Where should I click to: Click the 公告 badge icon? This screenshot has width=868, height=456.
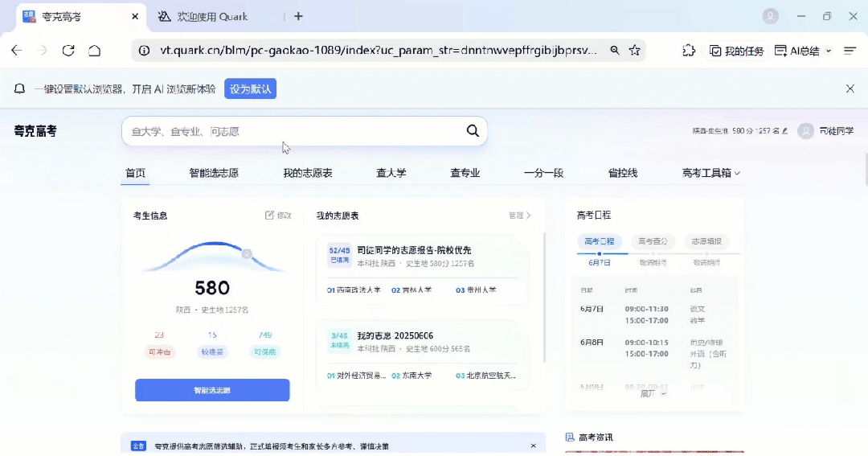pos(138,446)
